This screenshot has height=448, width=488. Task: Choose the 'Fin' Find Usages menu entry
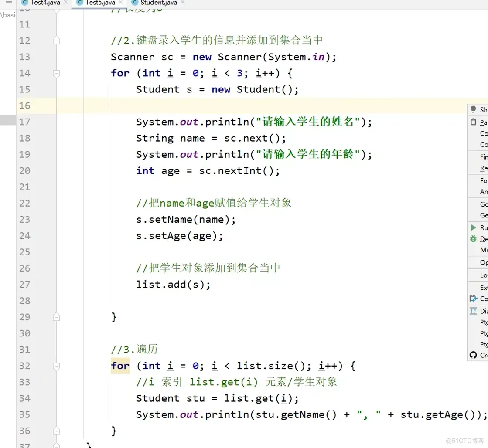click(484, 157)
